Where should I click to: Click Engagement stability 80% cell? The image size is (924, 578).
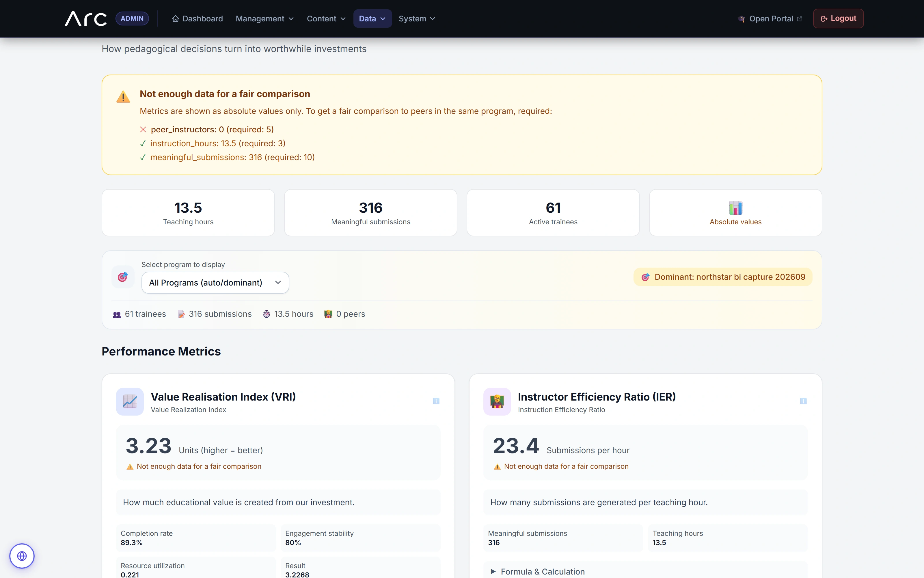coord(360,538)
